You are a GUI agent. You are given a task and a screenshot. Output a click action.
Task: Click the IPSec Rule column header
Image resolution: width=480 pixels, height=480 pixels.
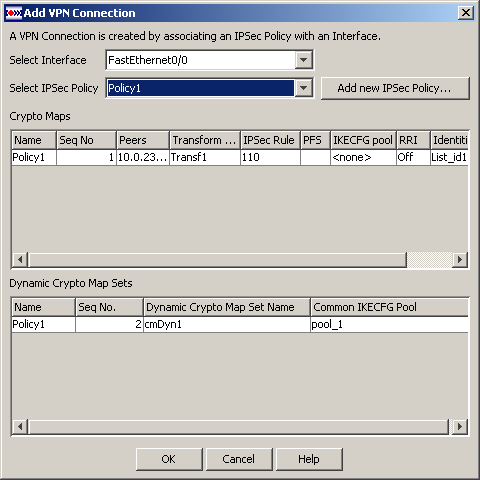coord(270,140)
